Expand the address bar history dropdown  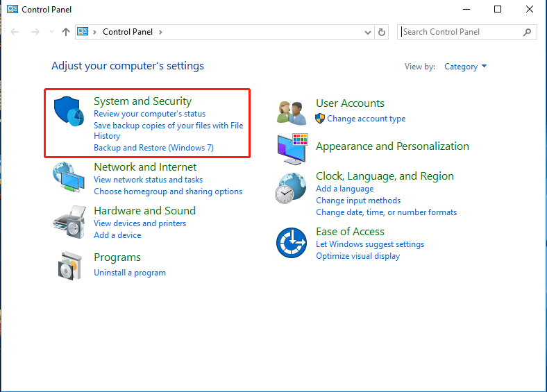(x=368, y=32)
